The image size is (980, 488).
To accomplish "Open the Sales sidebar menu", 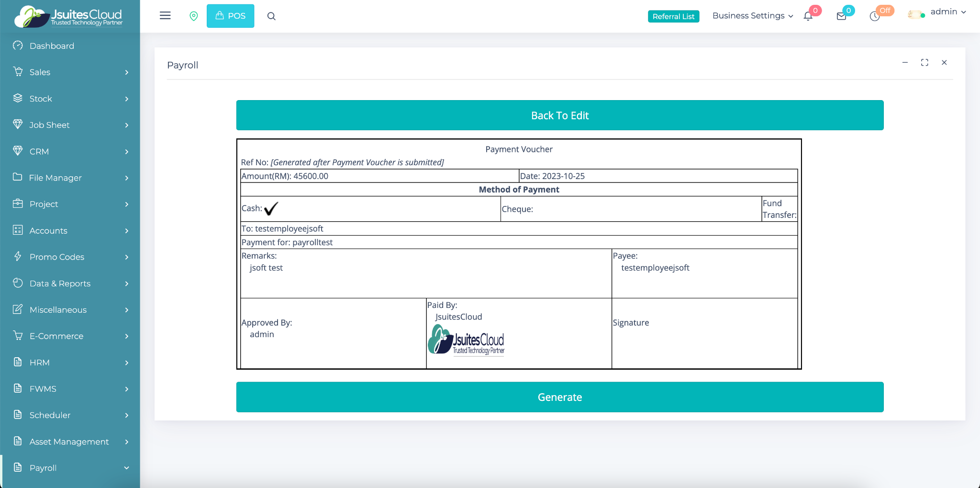I will pos(70,72).
